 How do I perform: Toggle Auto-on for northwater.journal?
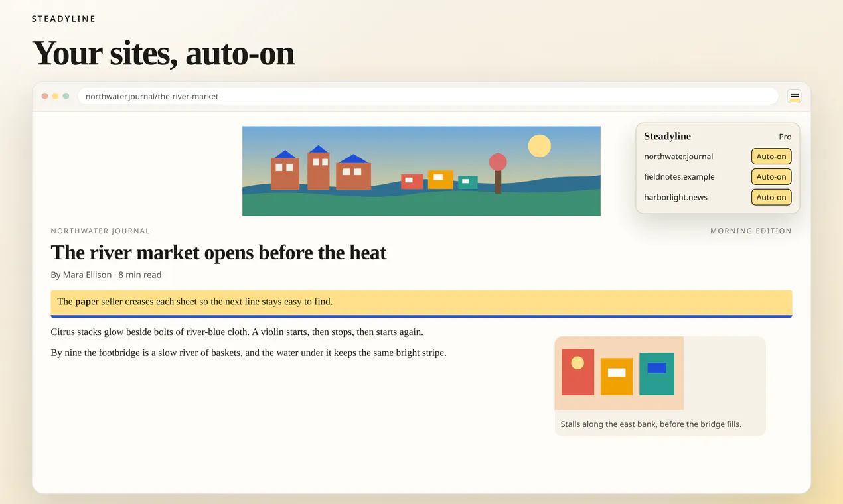771,157
